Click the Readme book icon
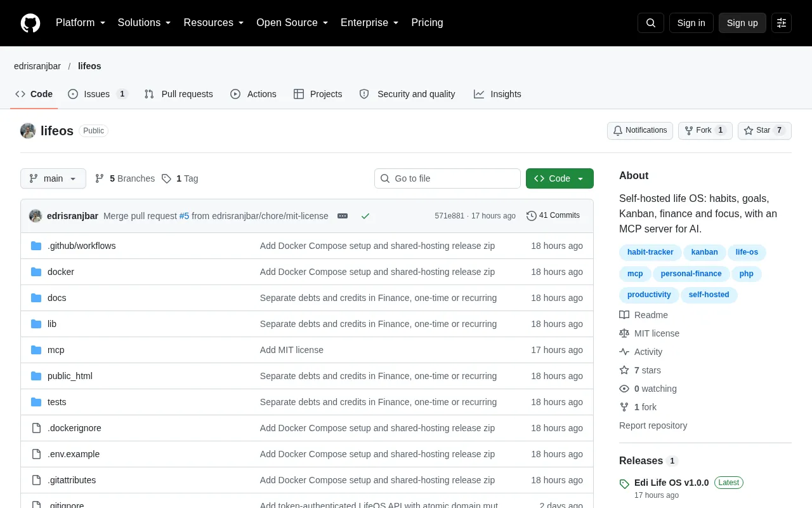 tap(624, 315)
